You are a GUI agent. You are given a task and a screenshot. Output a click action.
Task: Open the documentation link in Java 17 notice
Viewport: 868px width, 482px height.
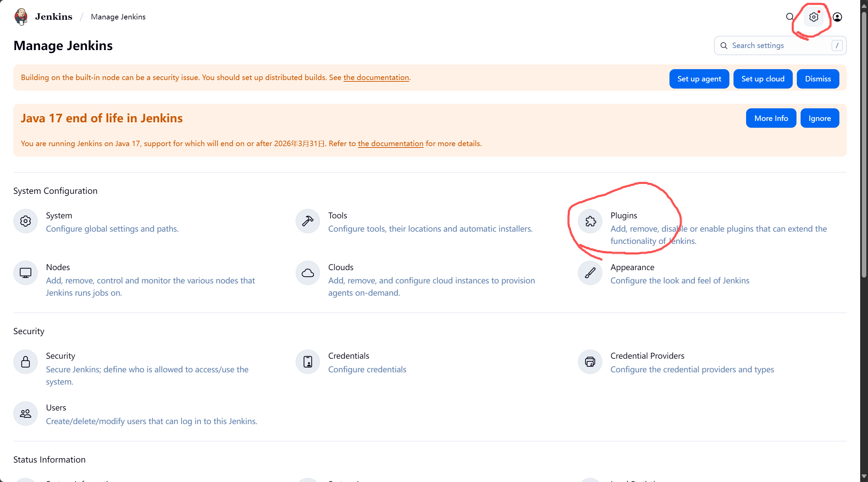click(x=391, y=143)
